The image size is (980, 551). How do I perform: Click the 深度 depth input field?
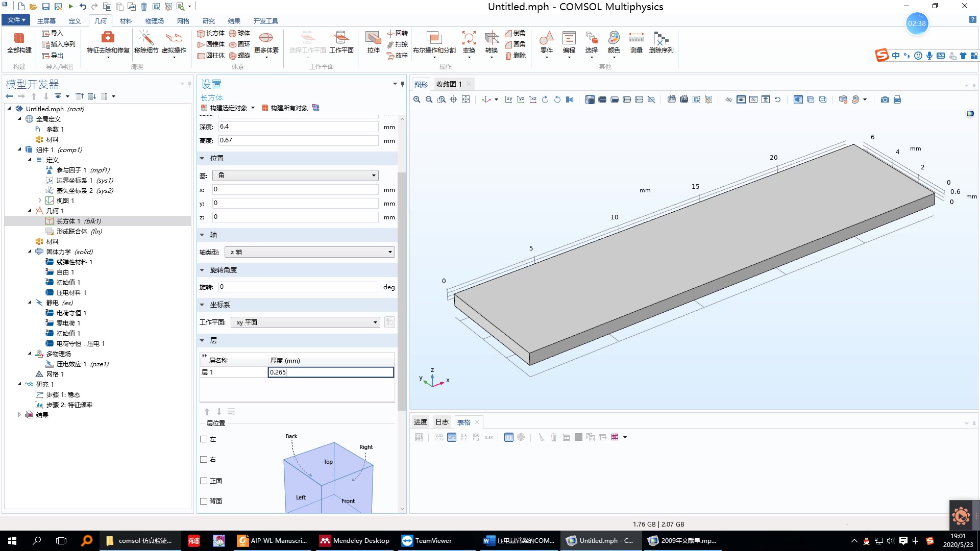[298, 127]
